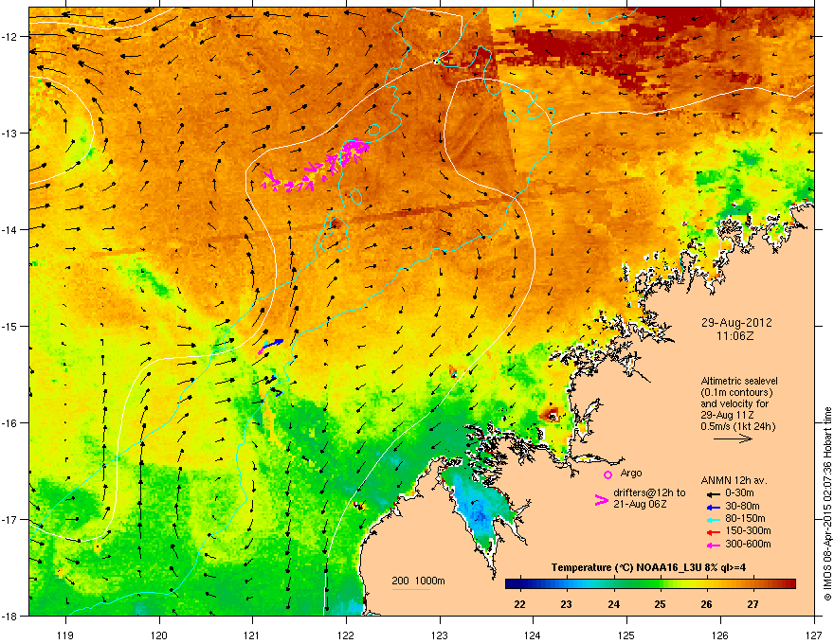Screen dimensions: 834x644
Task: Click the colorbar tick label 25
Action: click(660, 604)
